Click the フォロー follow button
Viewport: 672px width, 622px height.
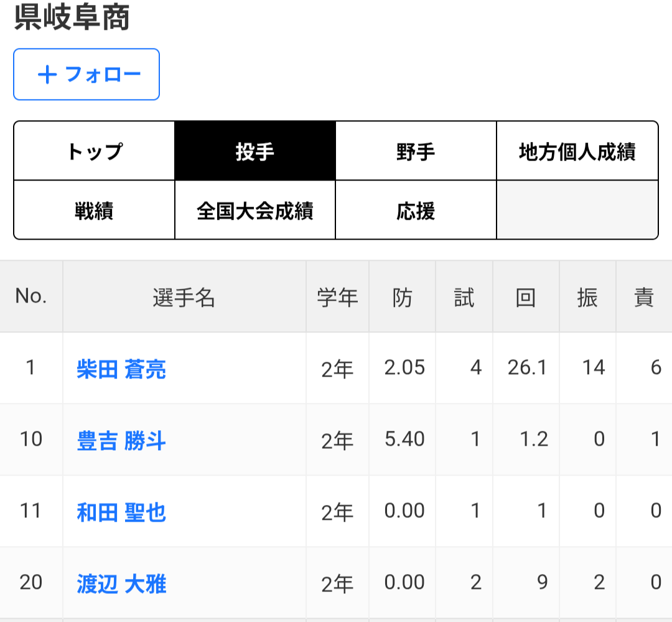point(86,75)
